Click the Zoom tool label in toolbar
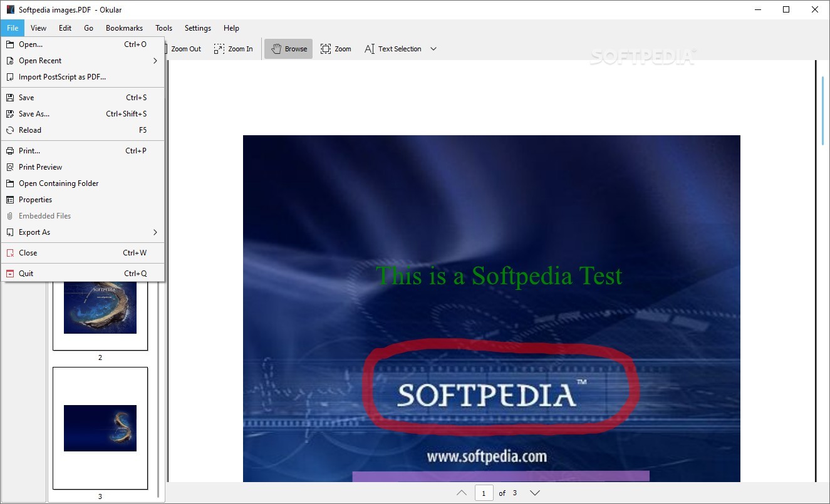The width and height of the screenshot is (830, 504). pos(343,49)
